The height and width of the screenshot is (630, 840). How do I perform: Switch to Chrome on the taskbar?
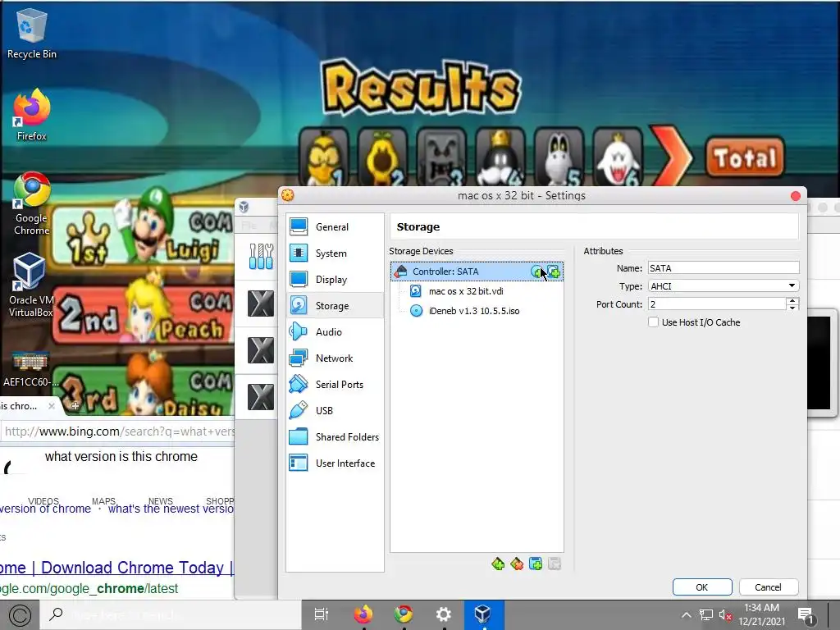(404, 614)
